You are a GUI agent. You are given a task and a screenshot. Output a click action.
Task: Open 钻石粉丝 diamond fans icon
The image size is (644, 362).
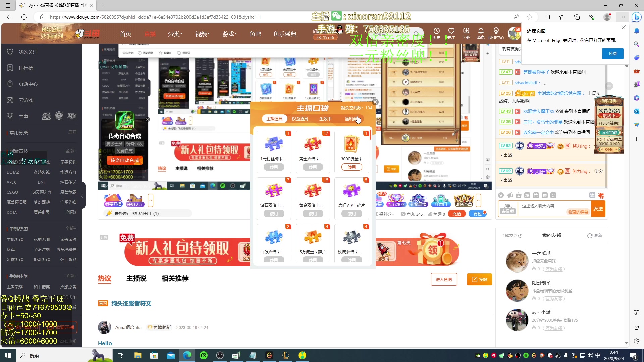pyautogui.click(x=396, y=200)
